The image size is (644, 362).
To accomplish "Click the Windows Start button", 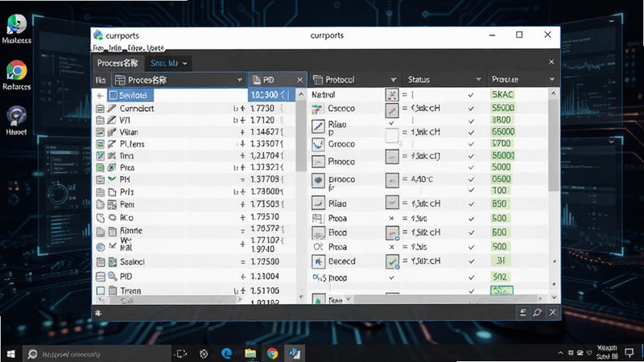I will (x=11, y=354).
